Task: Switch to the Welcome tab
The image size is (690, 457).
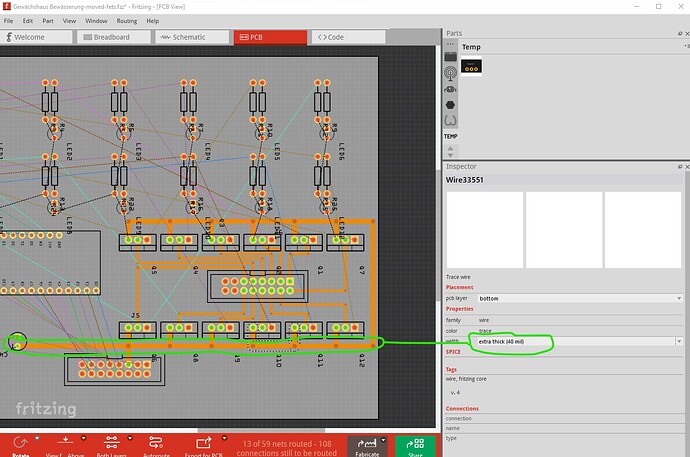Action: [36, 37]
